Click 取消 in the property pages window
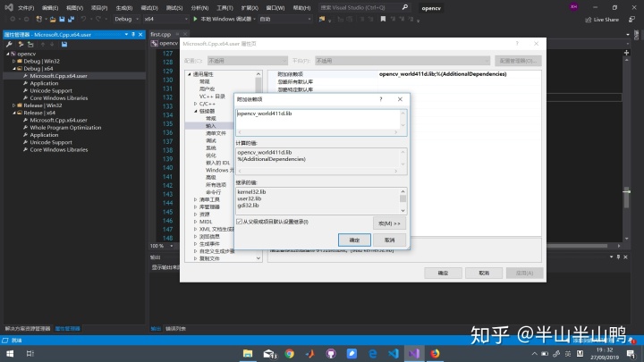Screen dimensions: 644x362 coord(484,273)
